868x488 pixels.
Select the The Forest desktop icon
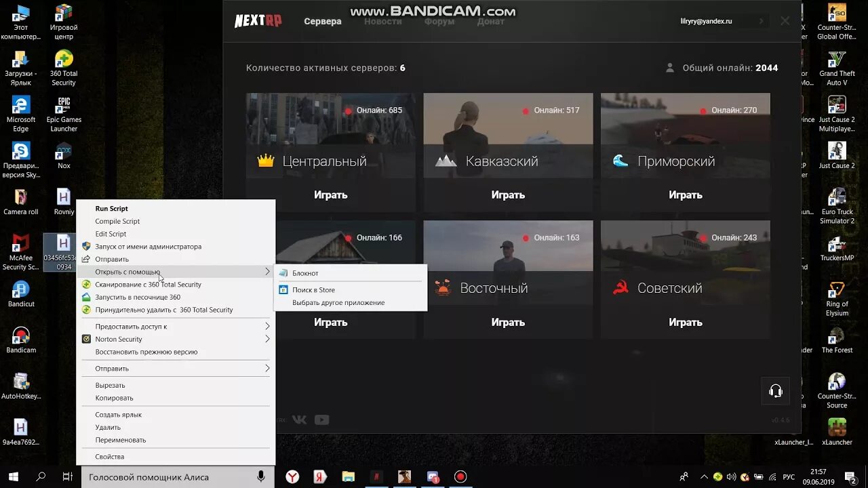pyautogui.click(x=837, y=340)
